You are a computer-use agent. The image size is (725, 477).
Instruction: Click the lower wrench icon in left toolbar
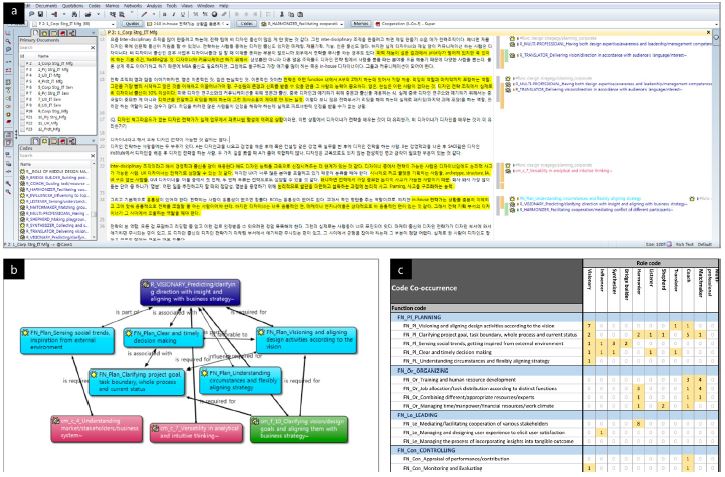[x=8, y=192]
